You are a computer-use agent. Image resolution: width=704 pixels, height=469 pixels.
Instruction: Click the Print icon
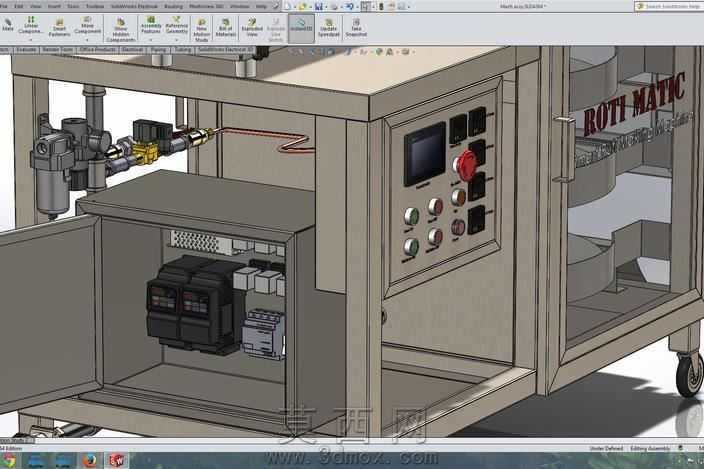(334, 6)
